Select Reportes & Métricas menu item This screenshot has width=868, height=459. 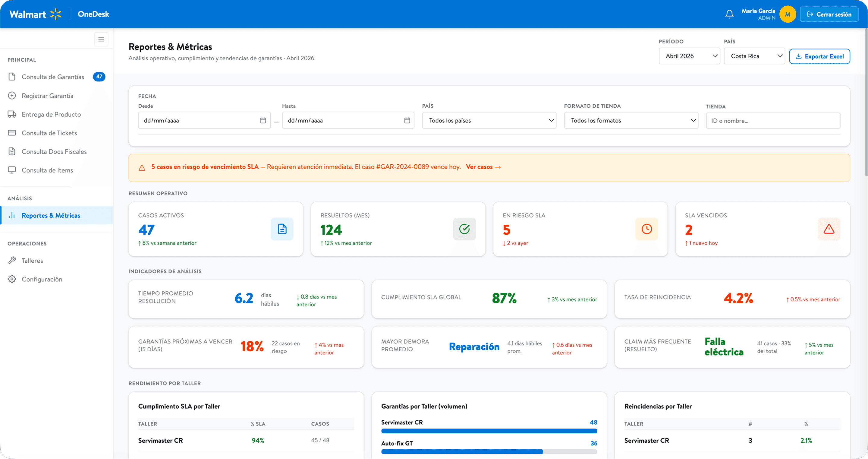(x=57, y=215)
